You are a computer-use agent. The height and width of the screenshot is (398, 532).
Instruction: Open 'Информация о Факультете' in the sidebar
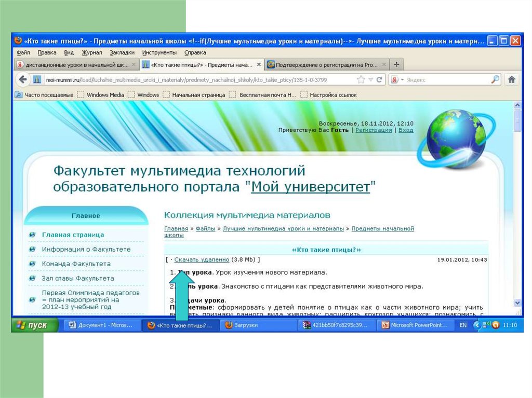86,250
